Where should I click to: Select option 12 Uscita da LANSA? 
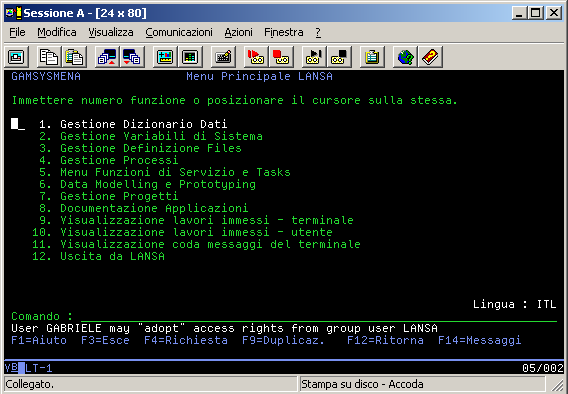98,256
